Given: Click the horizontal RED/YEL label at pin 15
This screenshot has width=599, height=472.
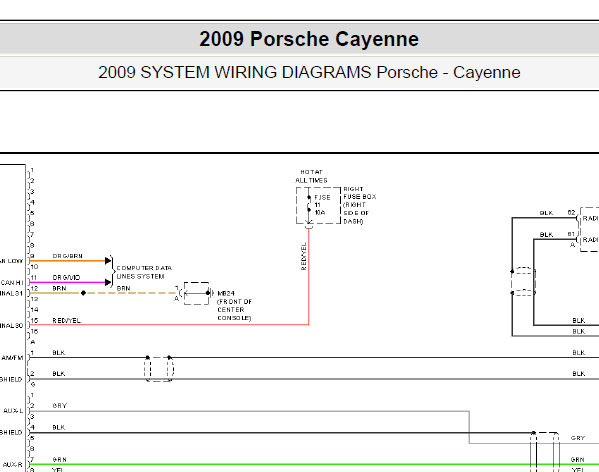Looking at the screenshot, I should click(66, 320).
